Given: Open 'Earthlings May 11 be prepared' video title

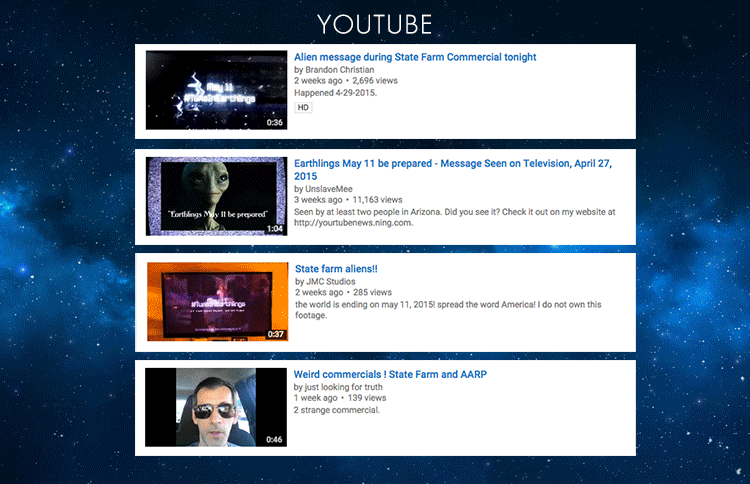Looking at the screenshot, I should [x=452, y=170].
